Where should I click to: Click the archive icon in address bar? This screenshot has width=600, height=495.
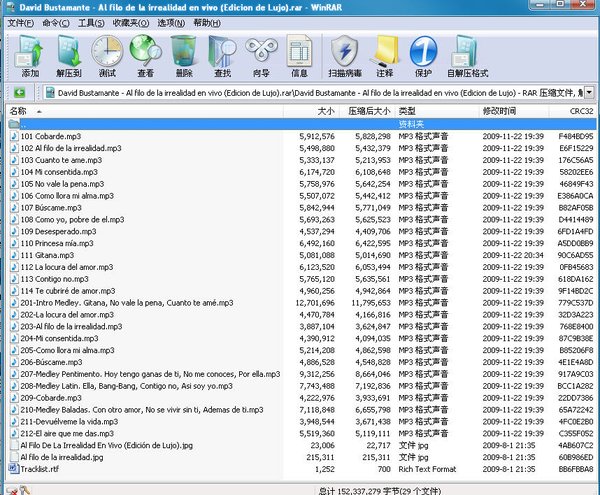pyautogui.click(x=50, y=93)
